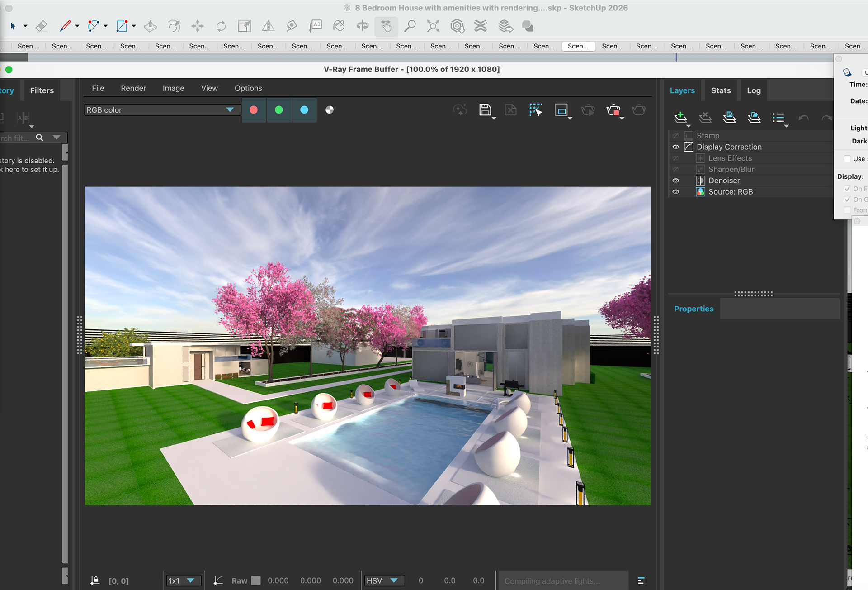Click the Orbit/Pan hand tool
The width and height of the screenshot is (868, 590).
click(386, 26)
